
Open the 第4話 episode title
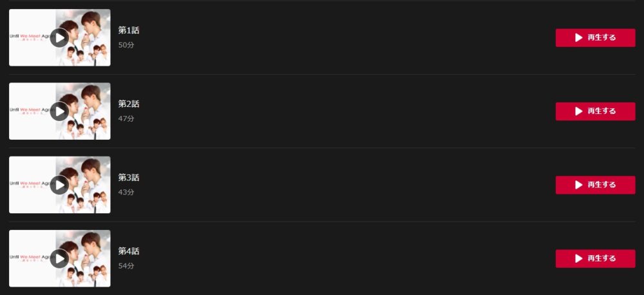coord(129,251)
